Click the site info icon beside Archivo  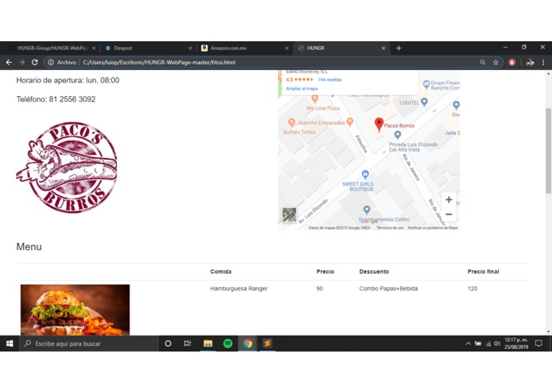[51, 62]
